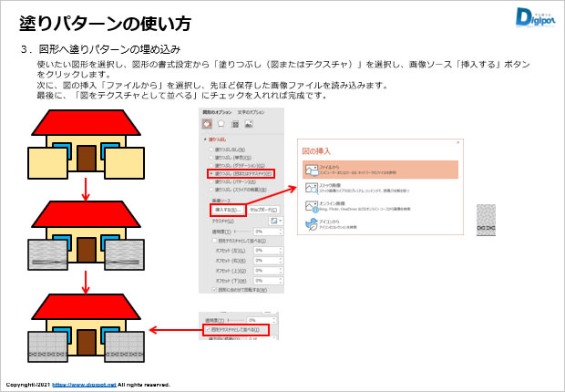Screen dimensions: 565x392
Task: Select the '塗りつぶし (図またはテクスチャ)' radio button
Action: point(211,172)
